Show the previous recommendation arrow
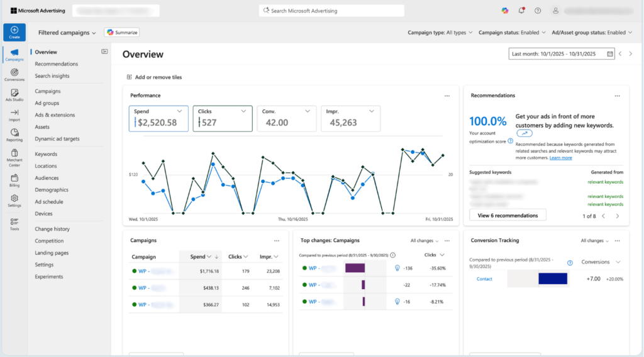This screenshot has width=644, height=357. point(603,216)
